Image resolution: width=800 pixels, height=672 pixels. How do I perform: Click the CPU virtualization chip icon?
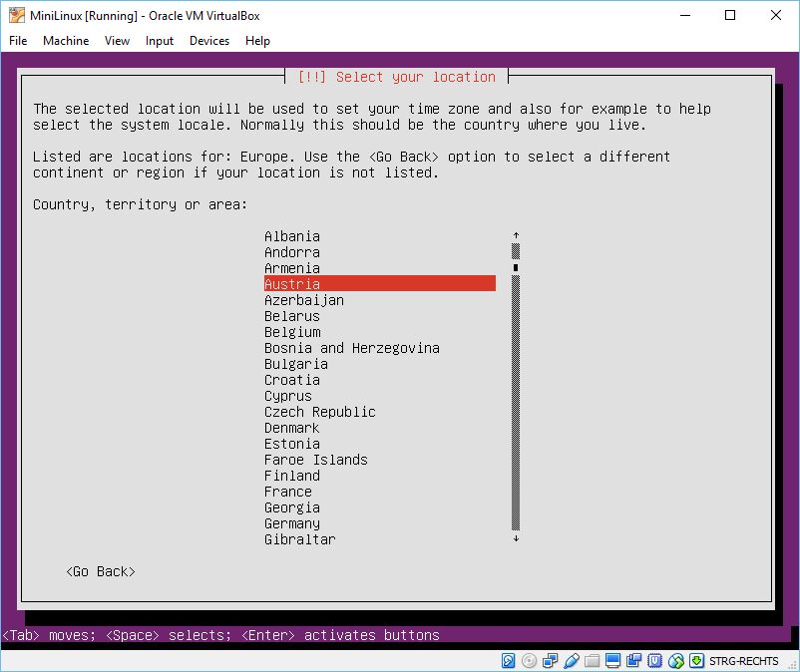[654, 661]
